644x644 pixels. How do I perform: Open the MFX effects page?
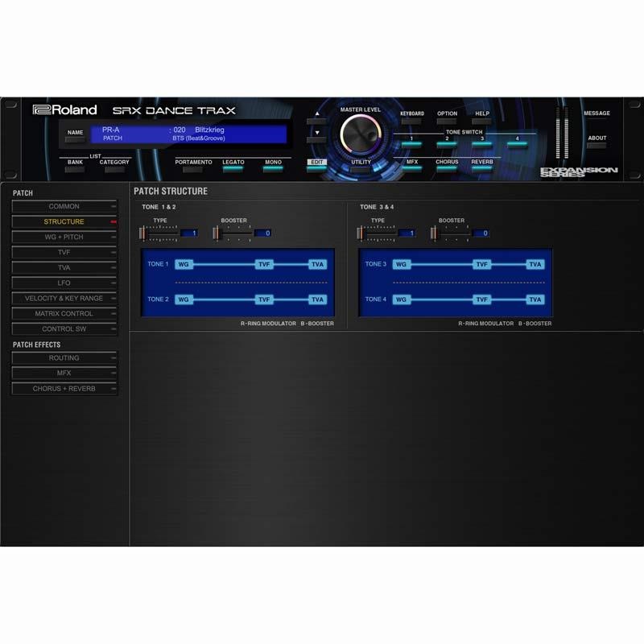point(64,373)
